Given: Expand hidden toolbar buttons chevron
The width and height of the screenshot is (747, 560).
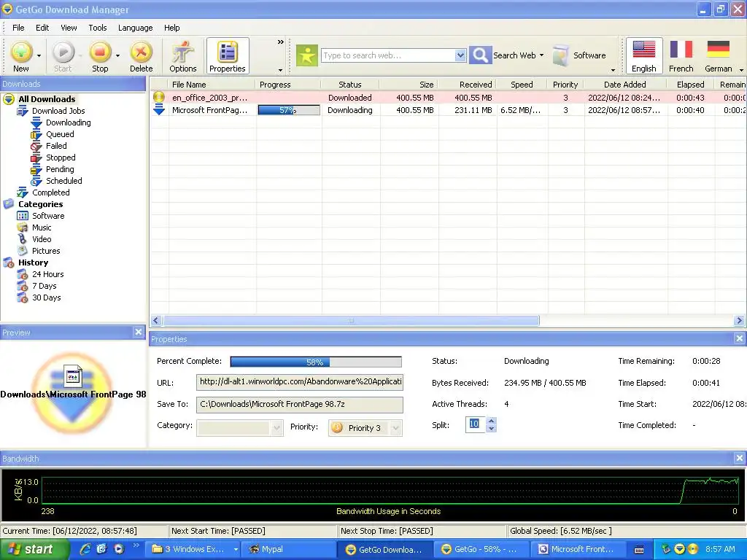Looking at the screenshot, I should coord(281,42).
